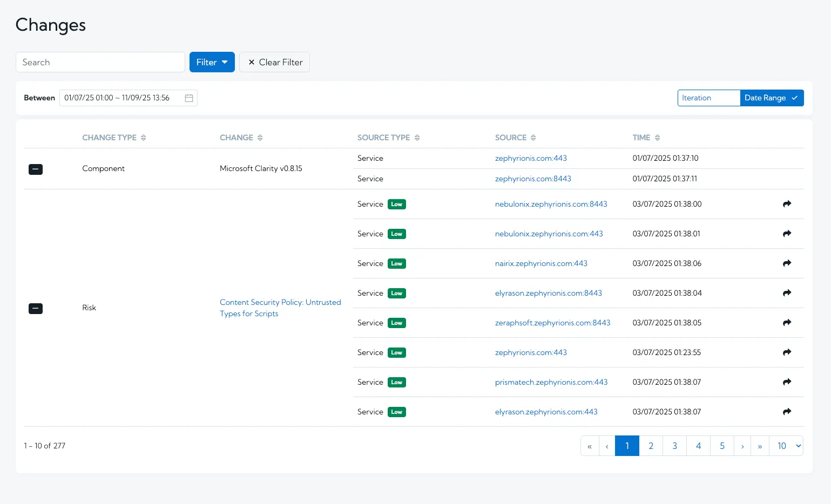The height and width of the screenshot is (504, 831).
Task: Sort by the Time column arrows
Action: (658, 138)
